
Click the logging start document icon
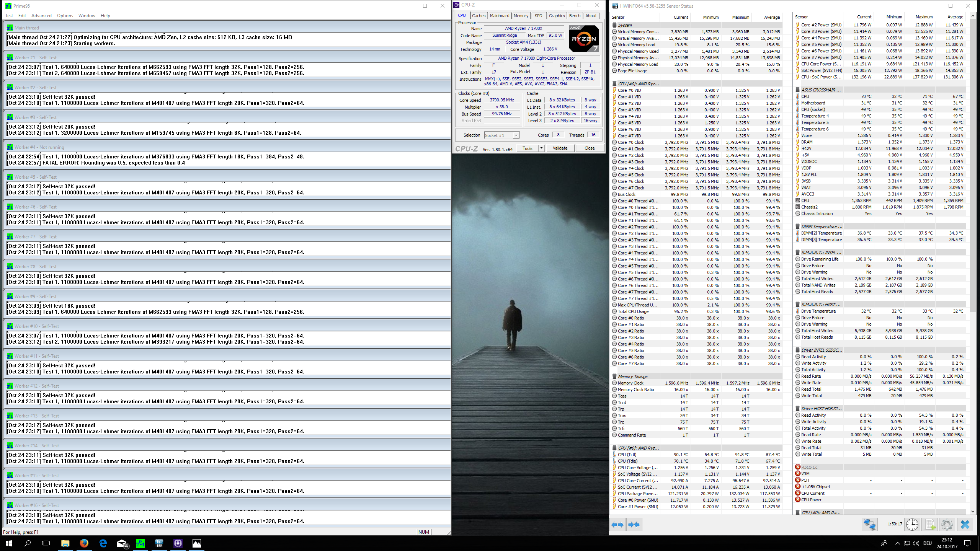pyautogui.click(x=929, y=524)
